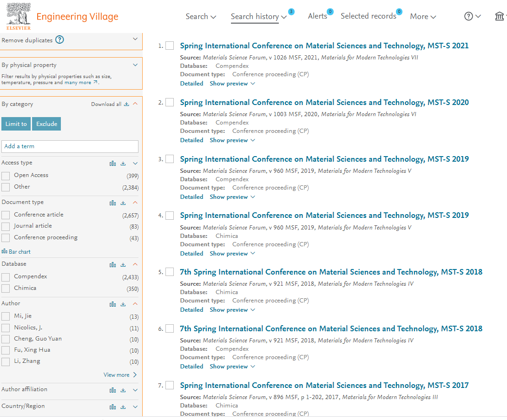Check the author Mi, Jie filter

pos(6,316)
